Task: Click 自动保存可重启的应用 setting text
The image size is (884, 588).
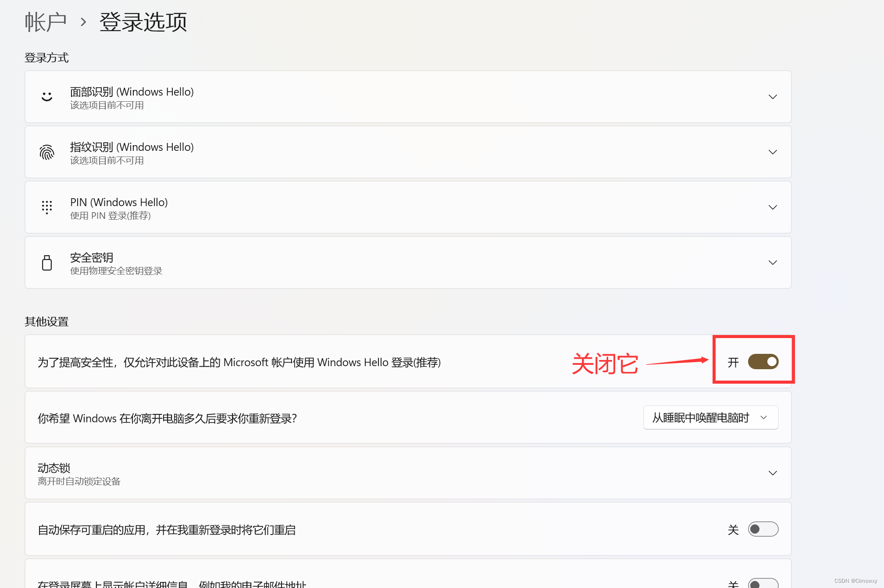Action: [167, 530]
